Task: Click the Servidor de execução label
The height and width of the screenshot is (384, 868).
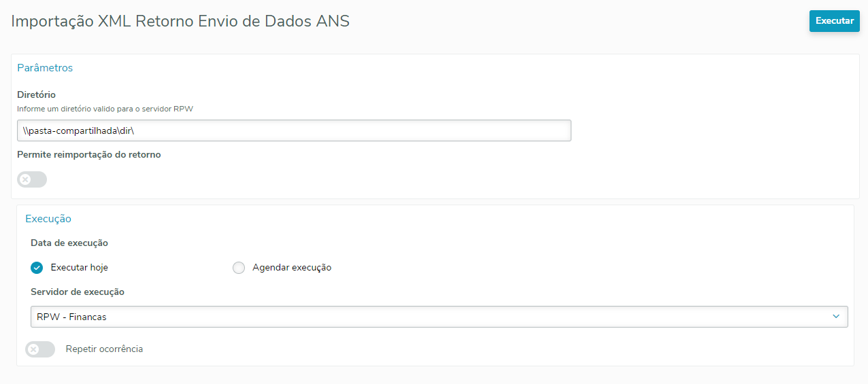Action: 78,292
